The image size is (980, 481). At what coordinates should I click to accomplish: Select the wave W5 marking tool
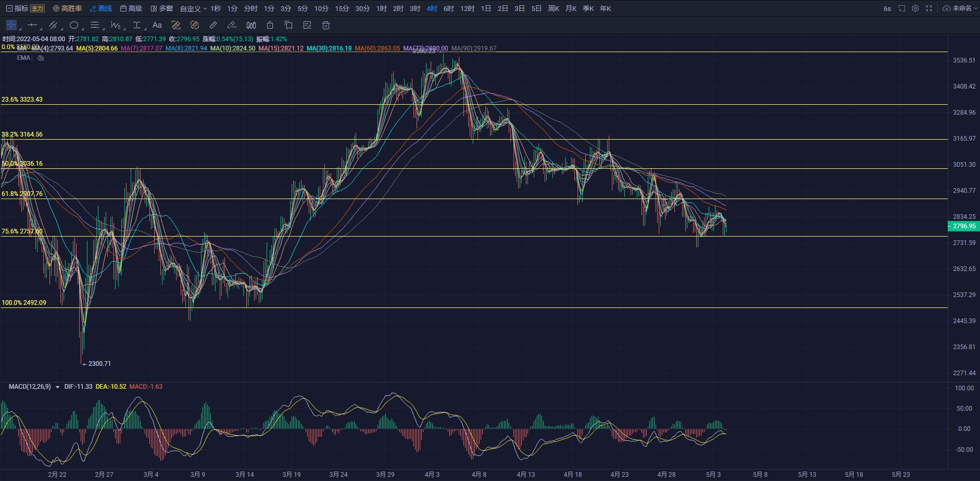click(116, 25)
